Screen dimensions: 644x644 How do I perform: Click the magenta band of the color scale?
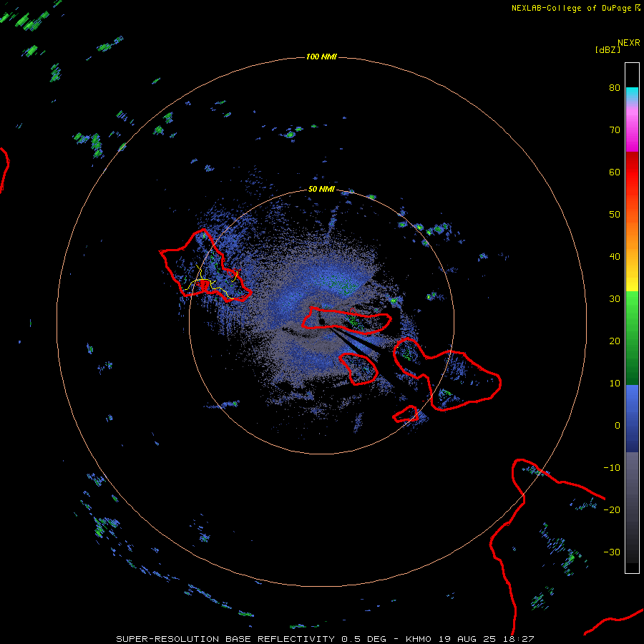click(x=632, y=135)
